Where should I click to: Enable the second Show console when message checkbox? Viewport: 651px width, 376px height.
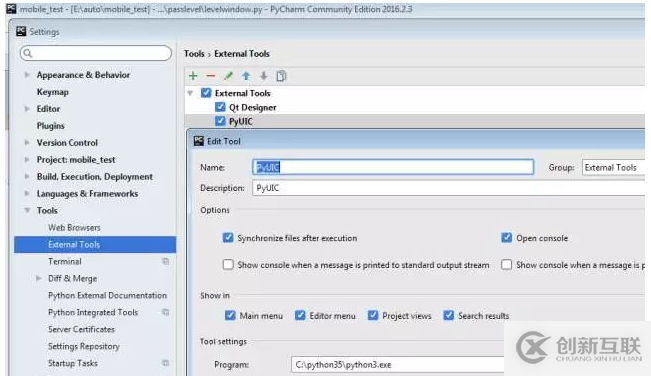(x=507, y=264)
